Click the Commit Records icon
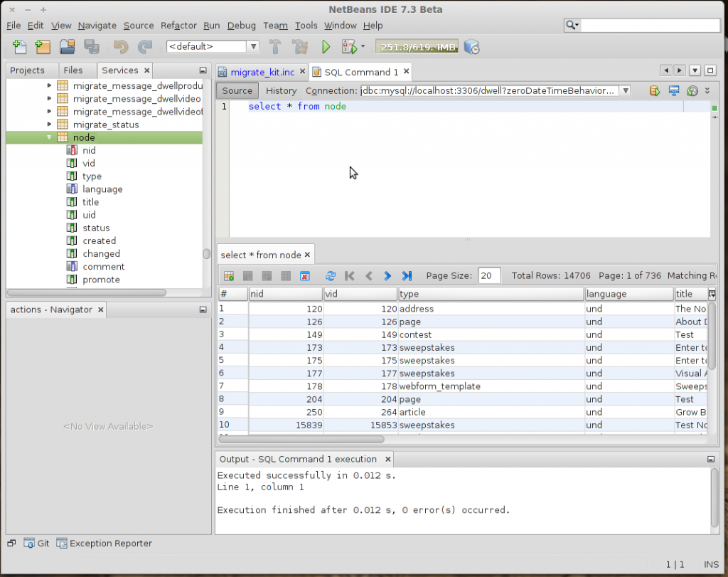 pos(267,276)
